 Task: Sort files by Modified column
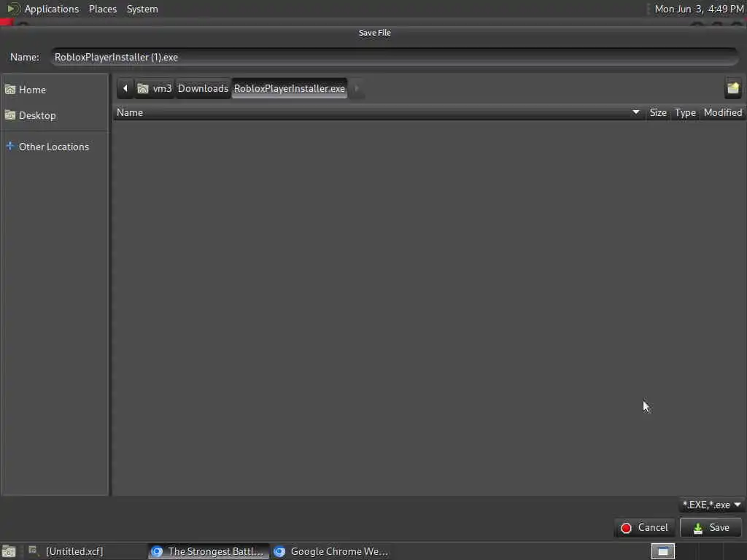tap(723, 113)
